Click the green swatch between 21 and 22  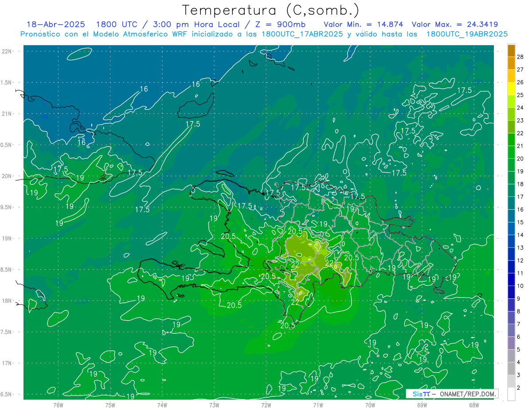pos(511,139)
